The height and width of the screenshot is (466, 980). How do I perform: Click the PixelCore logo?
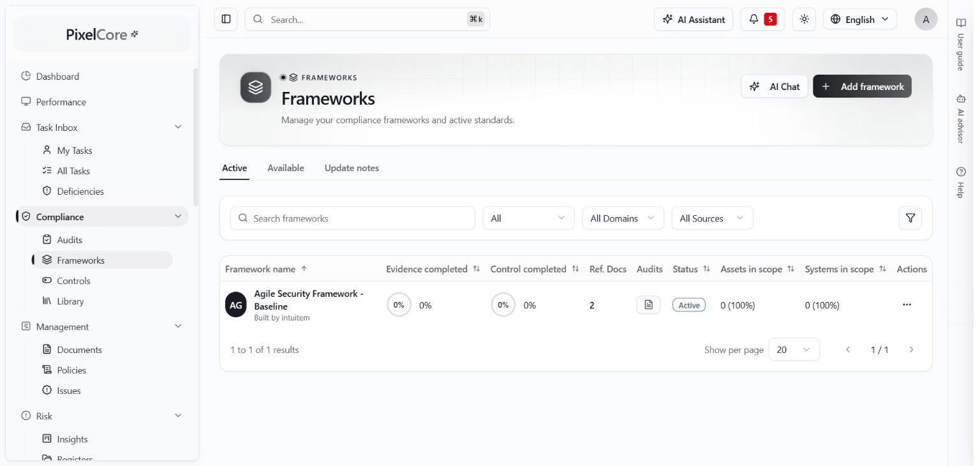(x=102, y=34)
